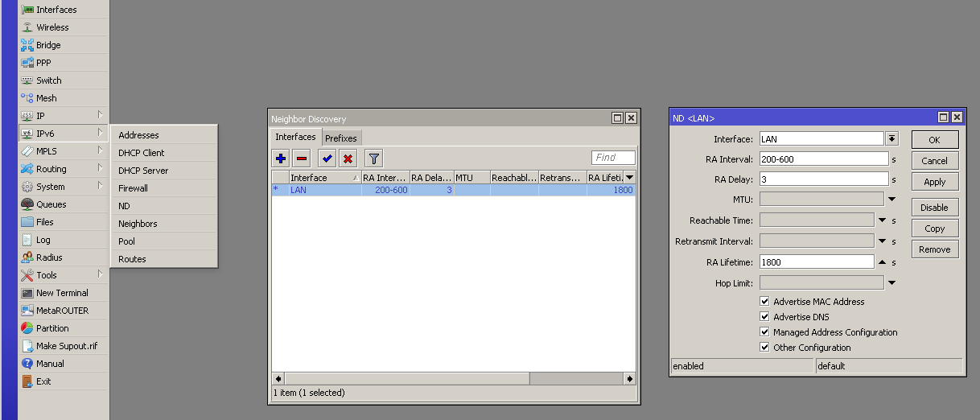Image resolution: width=980 pixels, height=420 pixels.
Task: Click the Disable button
Action: (934, 208)
